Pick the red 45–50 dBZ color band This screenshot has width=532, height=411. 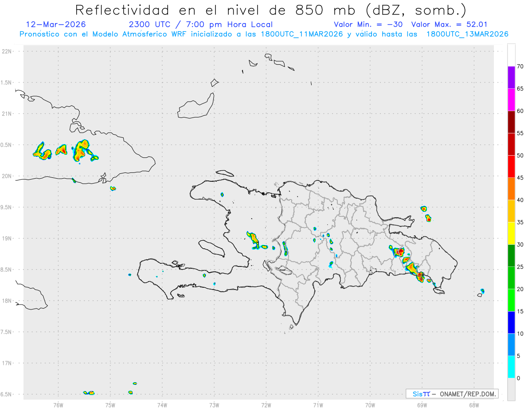point(511,167)
